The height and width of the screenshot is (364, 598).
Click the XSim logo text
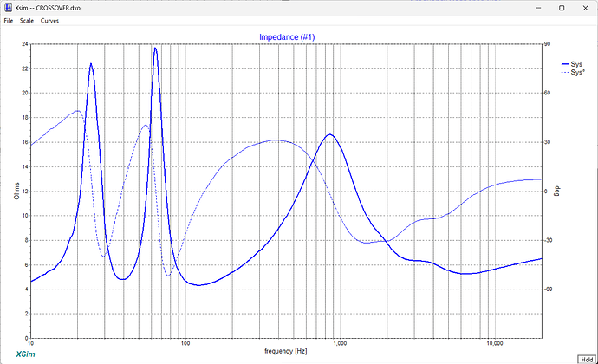25,354
